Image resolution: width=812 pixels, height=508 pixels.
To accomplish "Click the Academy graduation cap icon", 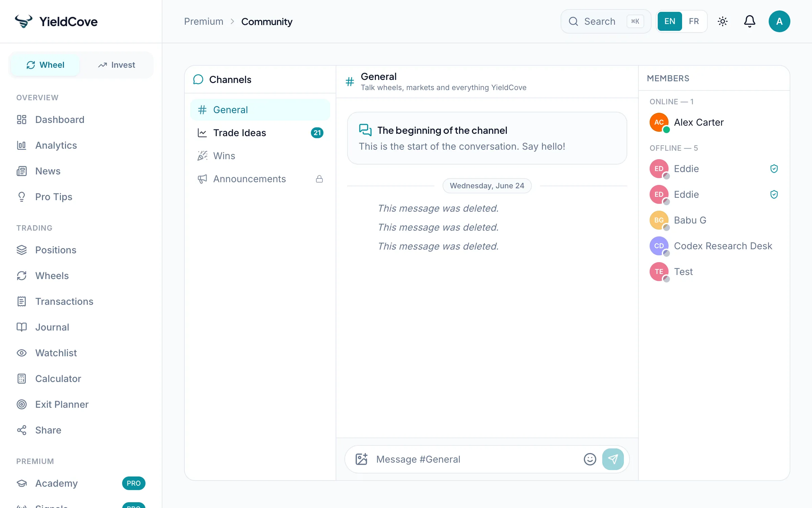I will pyautogui.click(x=22, y=483).
